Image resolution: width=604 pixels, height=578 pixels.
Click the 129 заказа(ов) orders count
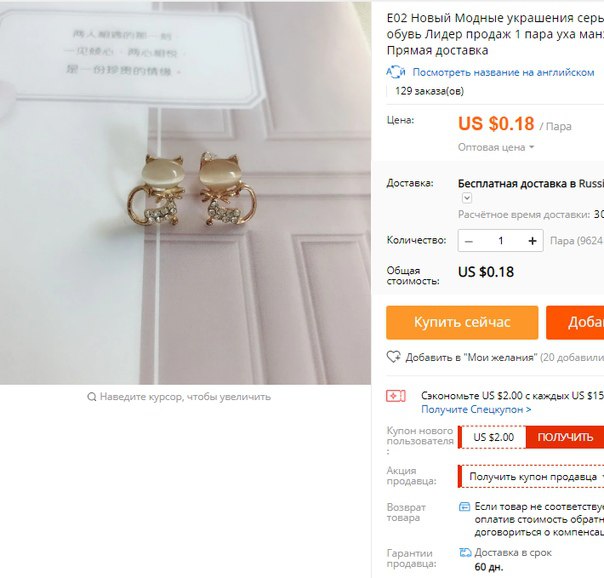click(x=430, y=91)
